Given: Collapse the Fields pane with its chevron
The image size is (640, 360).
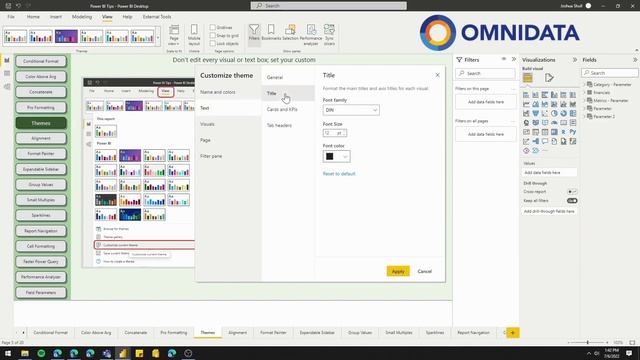Looking at the screenshot, I should (635, 60).
